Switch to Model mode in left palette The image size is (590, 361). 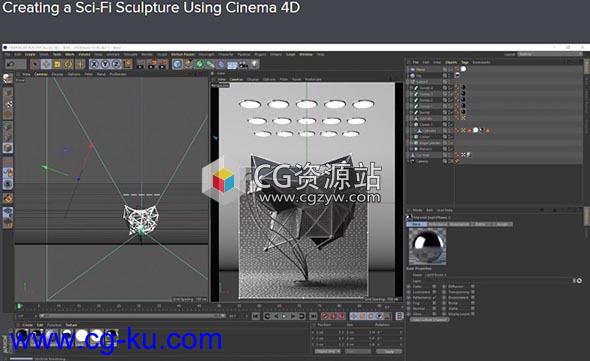pos(8,93)
